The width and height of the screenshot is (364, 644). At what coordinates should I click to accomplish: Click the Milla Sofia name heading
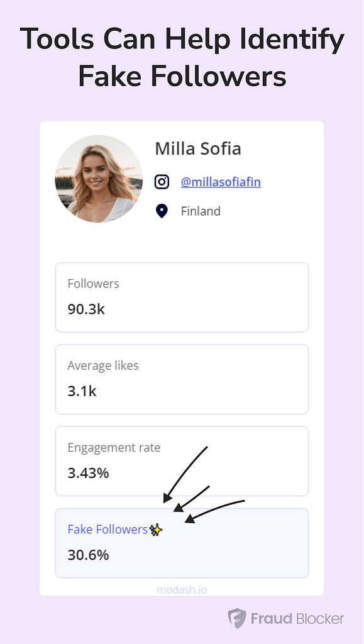198,148
